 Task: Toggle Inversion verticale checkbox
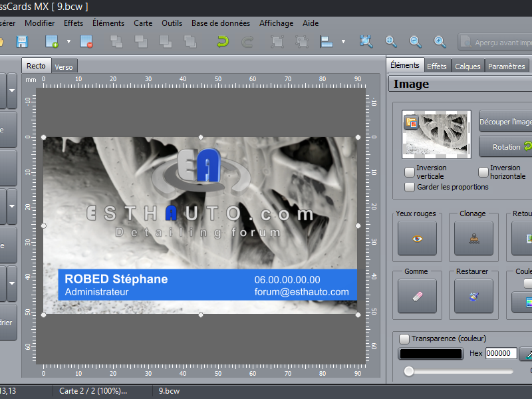tap(410, 172)
